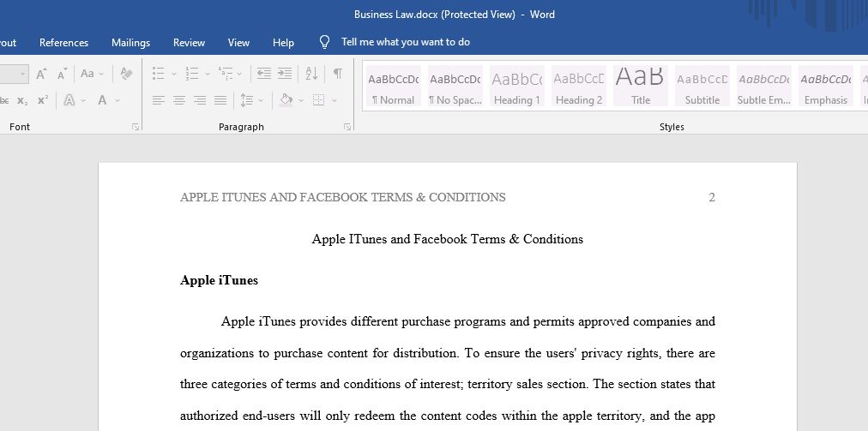Click the Shading paint bucket icon
This screenshot has height=431, width=868.
(x=286, y=100)
